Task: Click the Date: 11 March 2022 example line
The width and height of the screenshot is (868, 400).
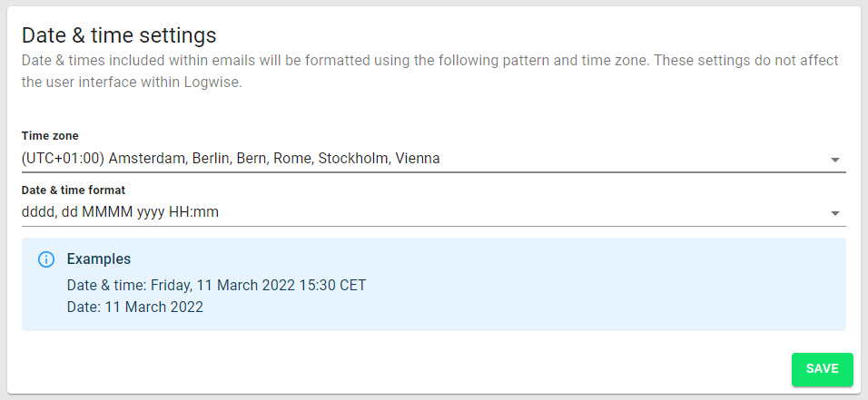Action: (x=135, y=307)
